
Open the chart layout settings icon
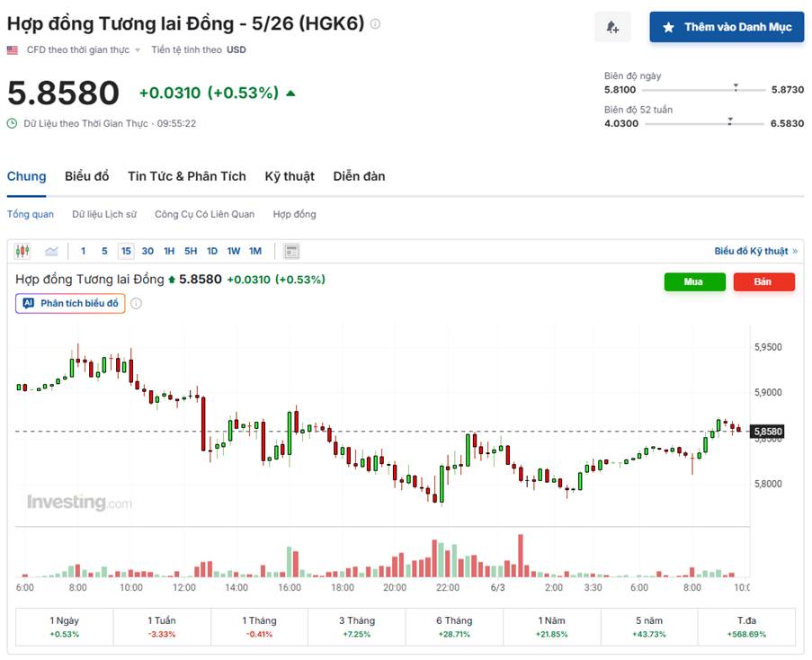tap(290, 251)
